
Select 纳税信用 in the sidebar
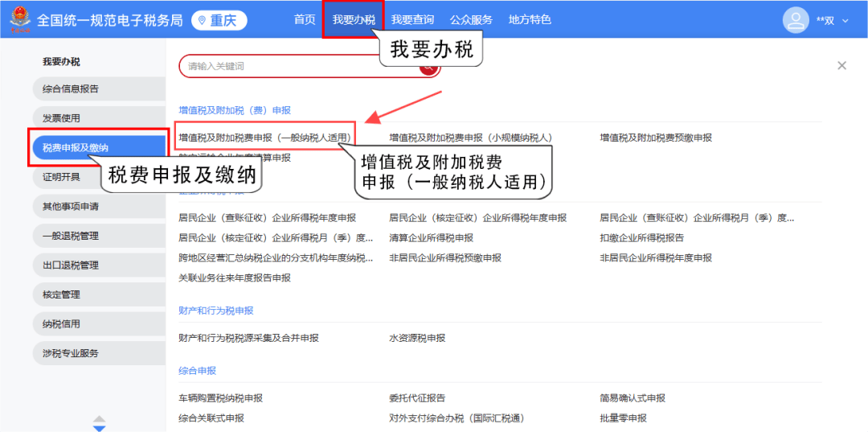pos(99,323)
